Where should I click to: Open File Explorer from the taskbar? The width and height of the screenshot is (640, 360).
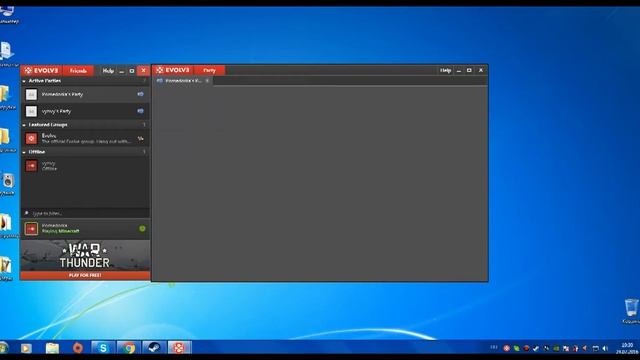pyautogui.click(x=52, y=348)
